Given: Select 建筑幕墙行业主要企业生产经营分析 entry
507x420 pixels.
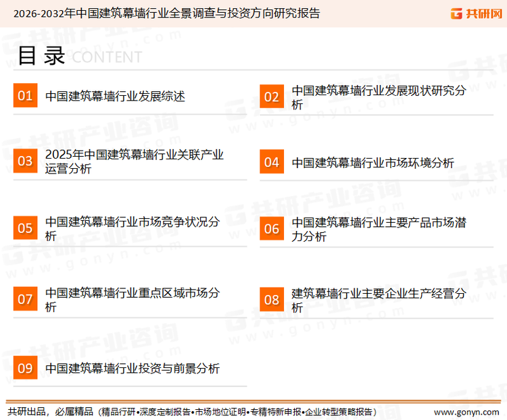Looking at the screenshot, I should point(379,300).
